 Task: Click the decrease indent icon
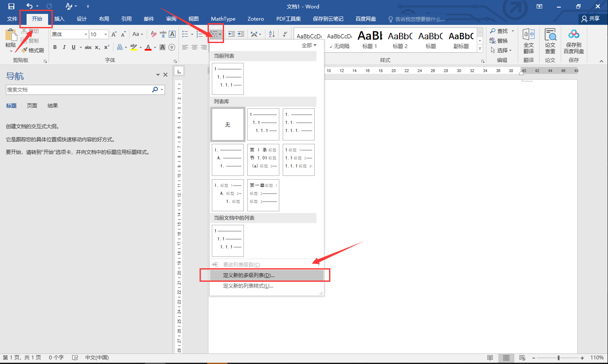point(232,35)
